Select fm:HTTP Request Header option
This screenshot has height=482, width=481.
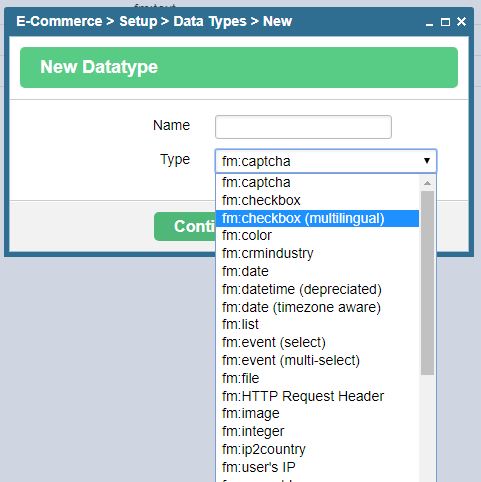317,396
